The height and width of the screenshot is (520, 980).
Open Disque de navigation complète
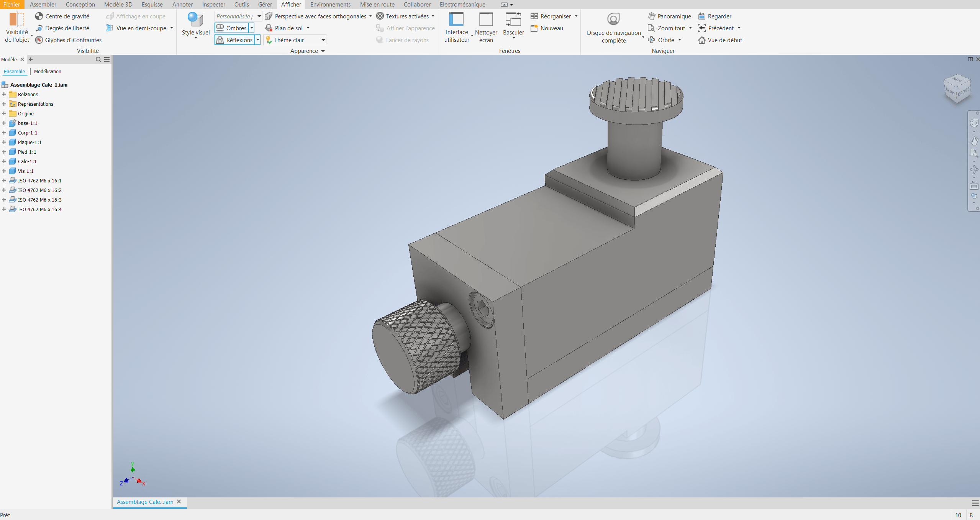614,27
